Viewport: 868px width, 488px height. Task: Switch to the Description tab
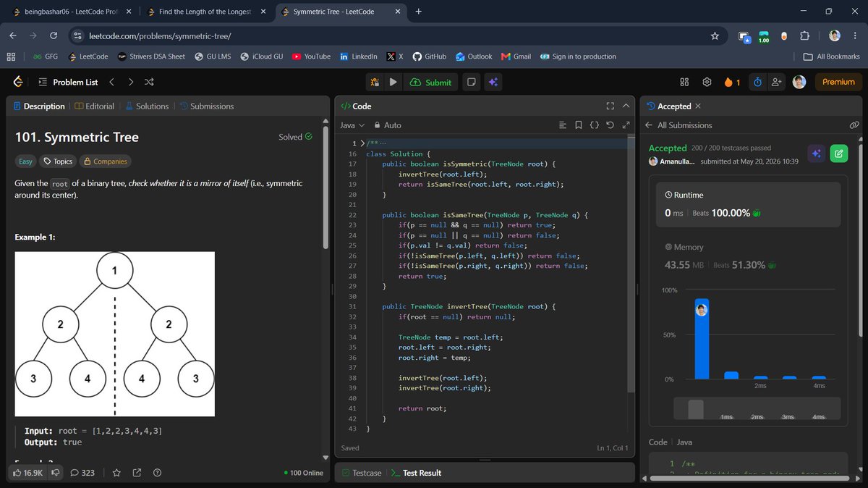pyautogui.click(x=39, y=106)
